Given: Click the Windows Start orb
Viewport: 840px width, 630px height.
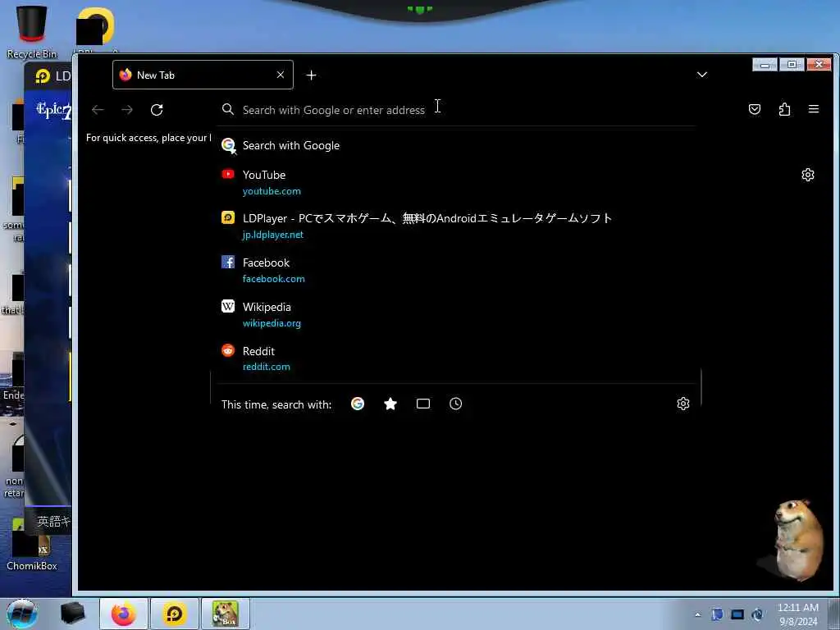Looking at the screenshot, I should click(x=22, y=614).
